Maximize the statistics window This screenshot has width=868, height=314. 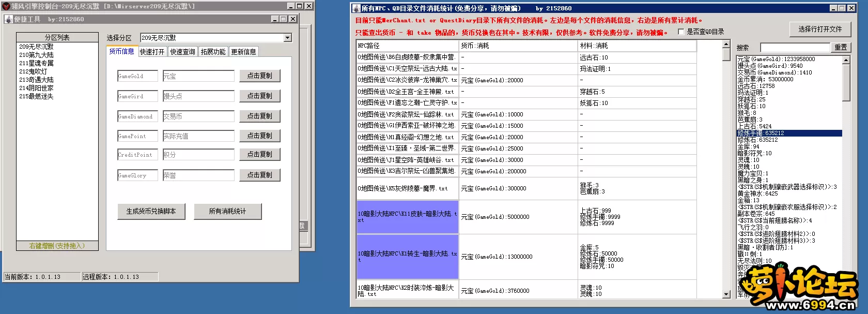(842, 8)
